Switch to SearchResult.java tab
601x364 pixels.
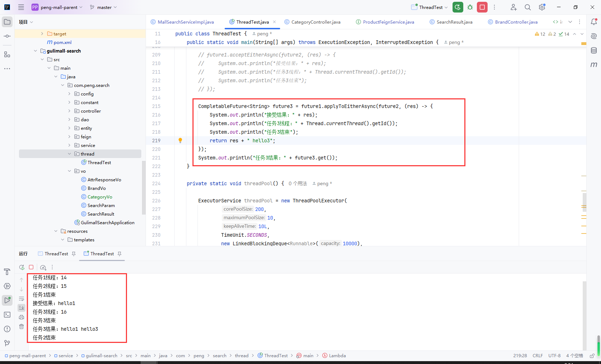(451, 22)
